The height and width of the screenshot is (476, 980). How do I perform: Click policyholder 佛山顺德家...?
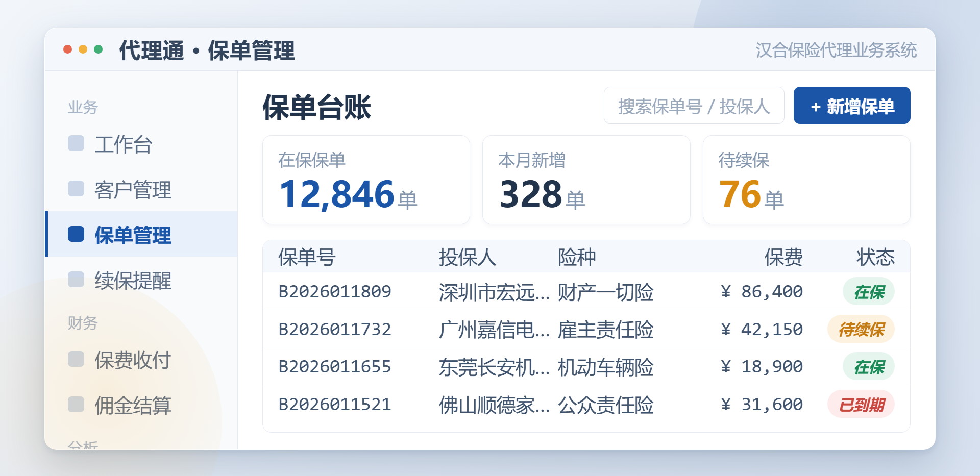[x=494, y=405]
